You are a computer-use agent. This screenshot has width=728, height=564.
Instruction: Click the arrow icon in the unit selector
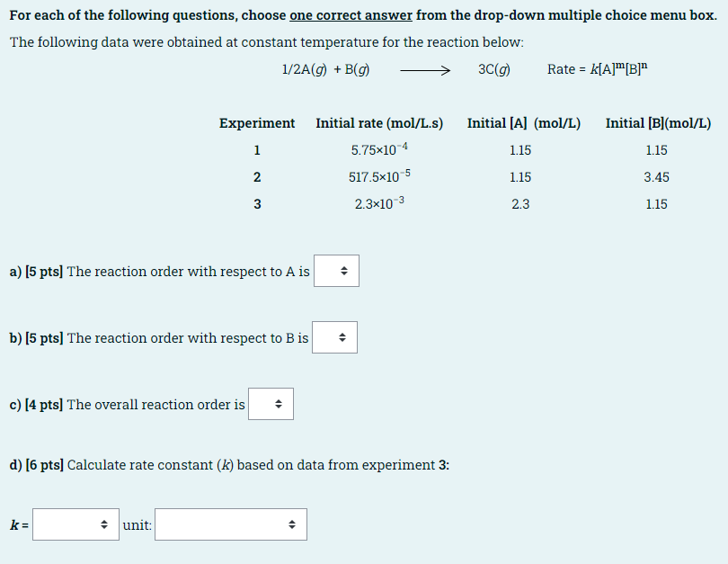[x=291, y=524]
